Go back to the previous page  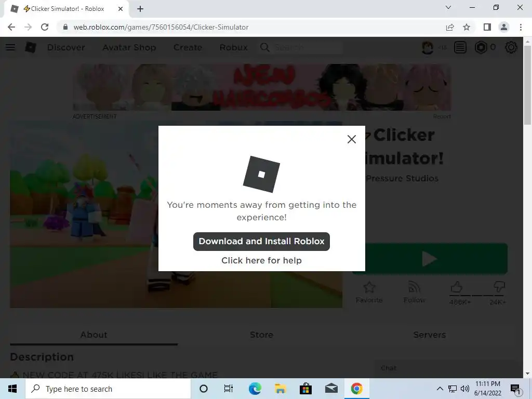(11, 27)
